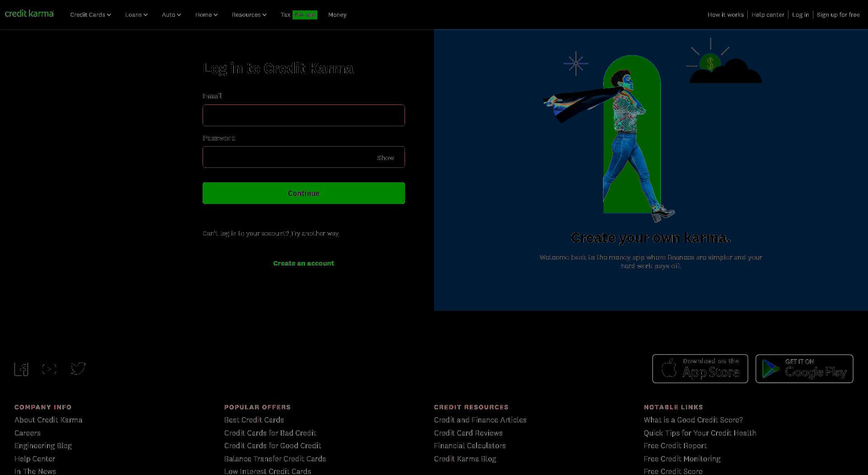Open Credit Cards for Bad Credit
The image size is (868, 475).
[270, 433]
